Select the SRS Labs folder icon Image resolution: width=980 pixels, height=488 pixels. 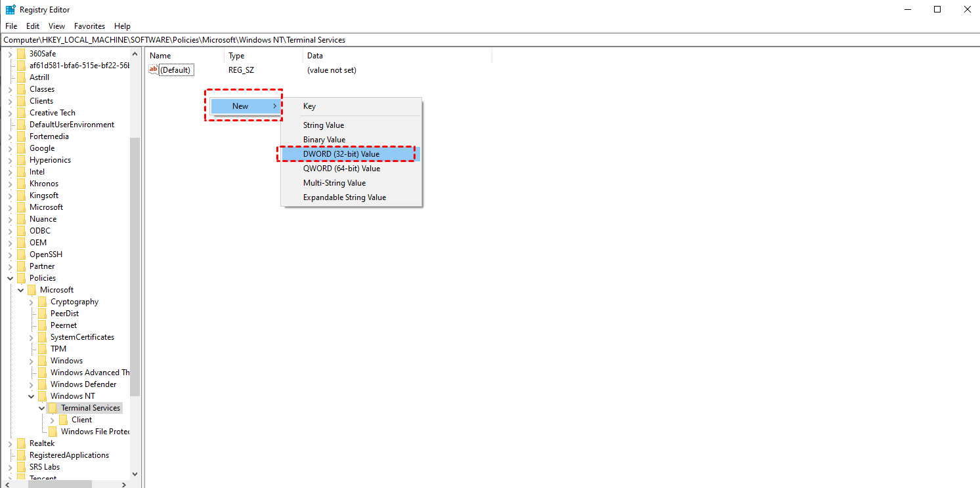(22, 467)
